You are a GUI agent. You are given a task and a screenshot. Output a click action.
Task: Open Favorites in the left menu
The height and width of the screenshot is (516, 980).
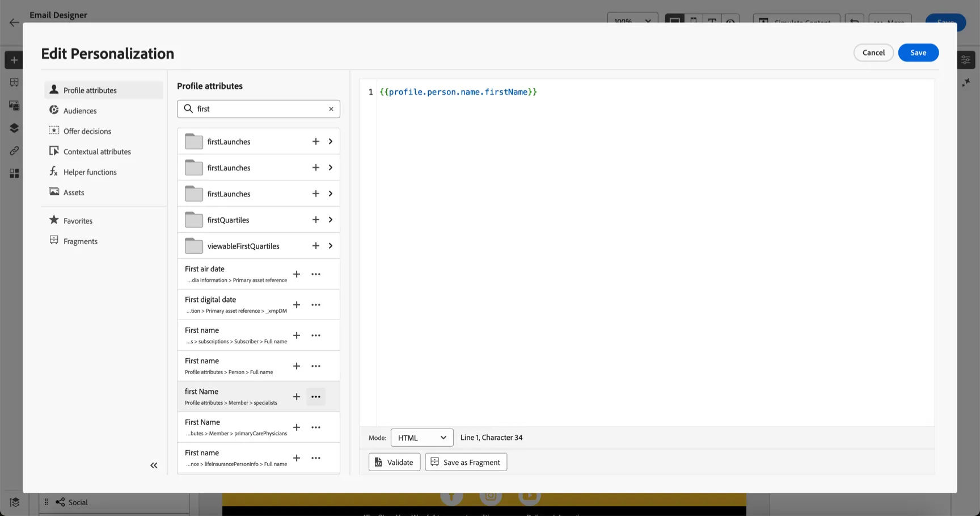104,221
